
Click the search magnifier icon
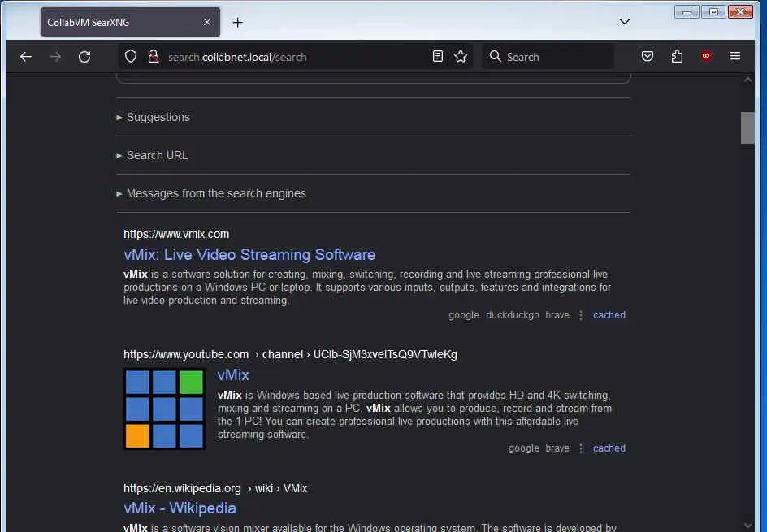point(495,56)
